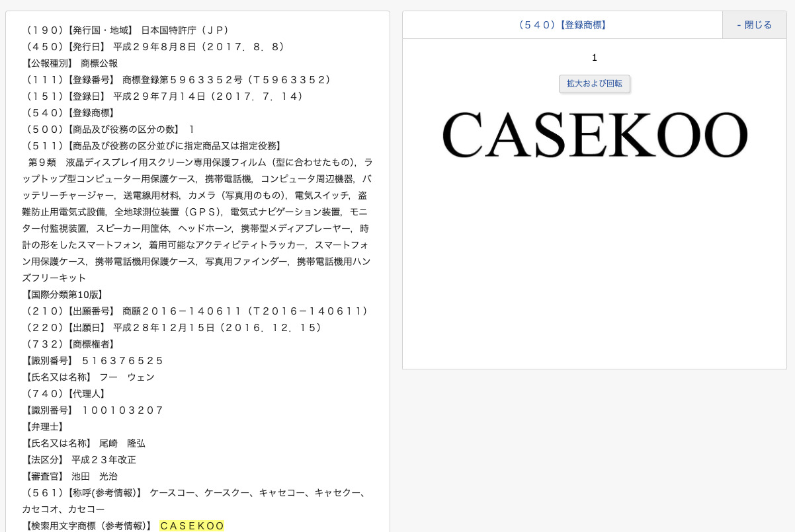Click the highlighted ＣＡＳＥＫＯＯ search text
The image size is (795, 532).
pyautogui.click(x=192, y=525)
